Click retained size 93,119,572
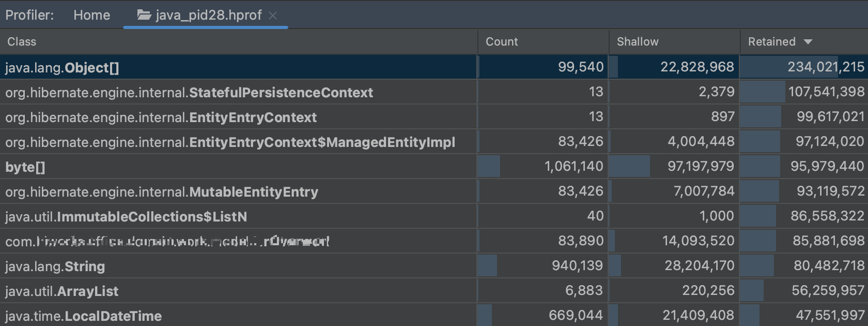This screenshot has height=326, width=868. pyautogui.click(x=830, y=191)
